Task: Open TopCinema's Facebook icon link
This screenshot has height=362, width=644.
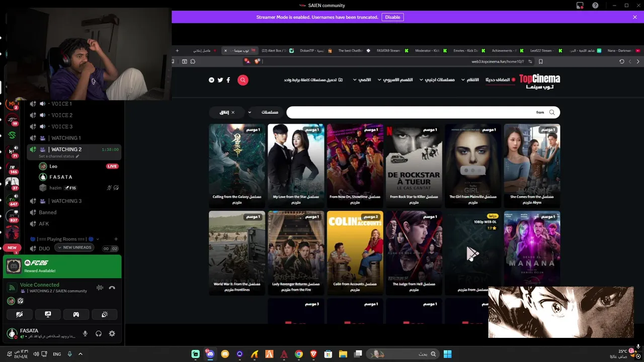Action: pos(228,80)
